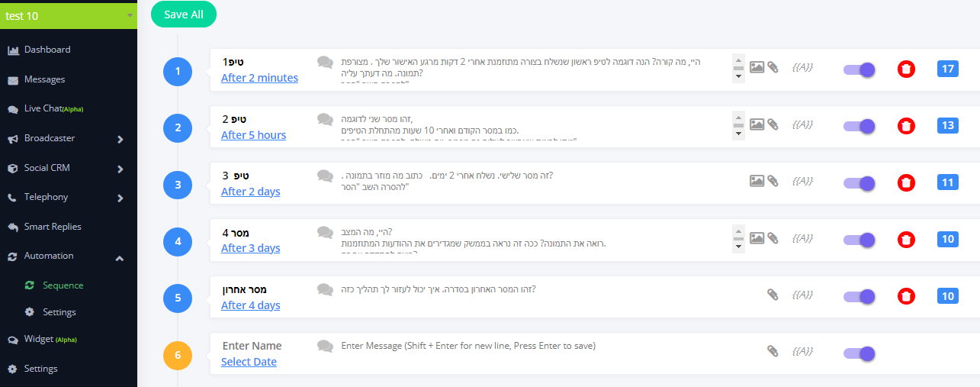Click paperclip attachment icon in new row 6
980x387 pixels.
coord(773,351)
